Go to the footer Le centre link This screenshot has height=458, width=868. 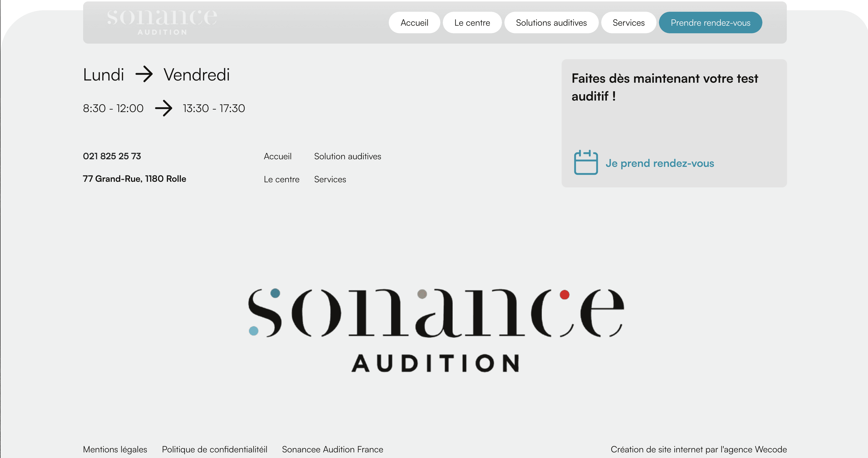pyautogui.click(x=281, y=179)
